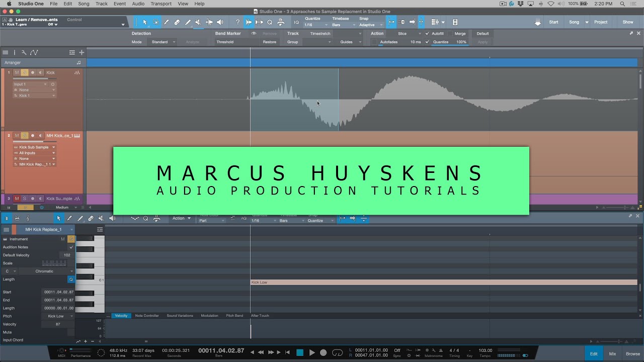This screenshot has width=644, height=362.
Task: Open the Chromatic scale dropdown
Action: coord(46,271)
